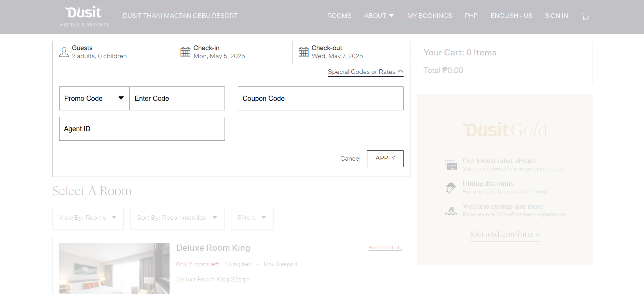Click SIGN IN in the header
644x294 pixels.
point(556,16)
